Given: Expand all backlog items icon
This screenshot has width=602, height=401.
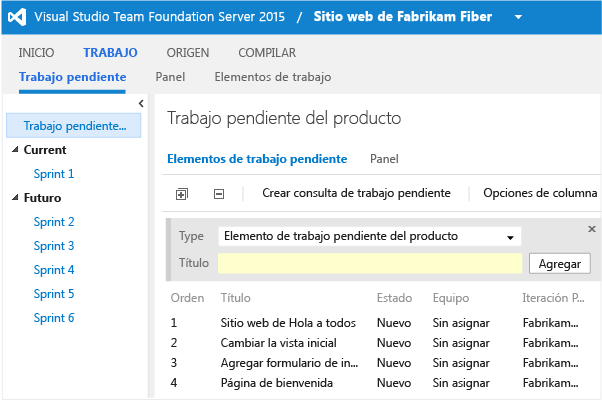Looking at the screenshot, I should [182, 194].
